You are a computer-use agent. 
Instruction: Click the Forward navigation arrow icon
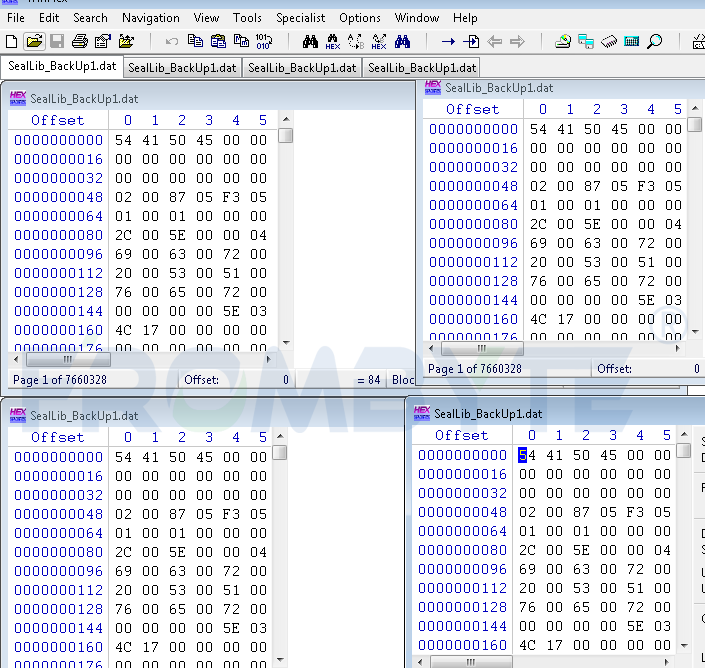518,42
